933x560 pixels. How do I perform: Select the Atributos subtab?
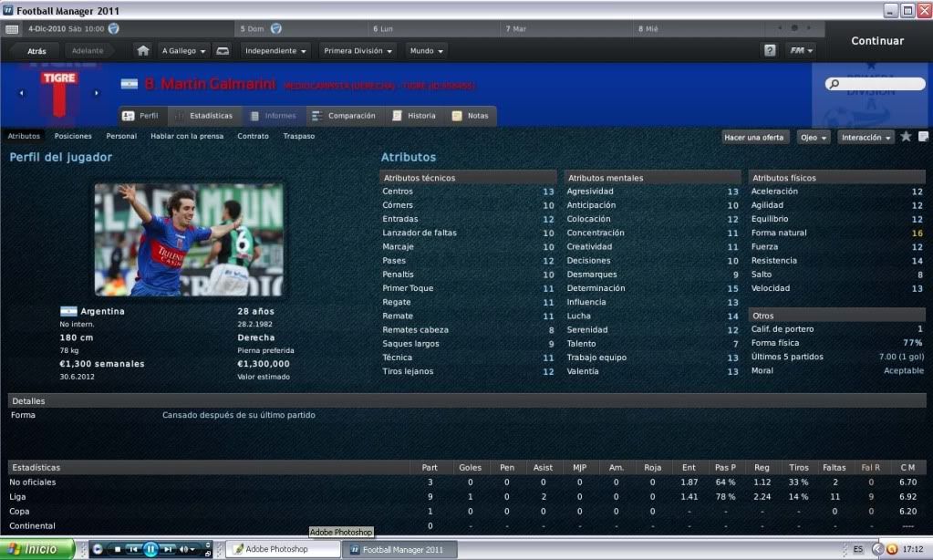tap(24, 136)
